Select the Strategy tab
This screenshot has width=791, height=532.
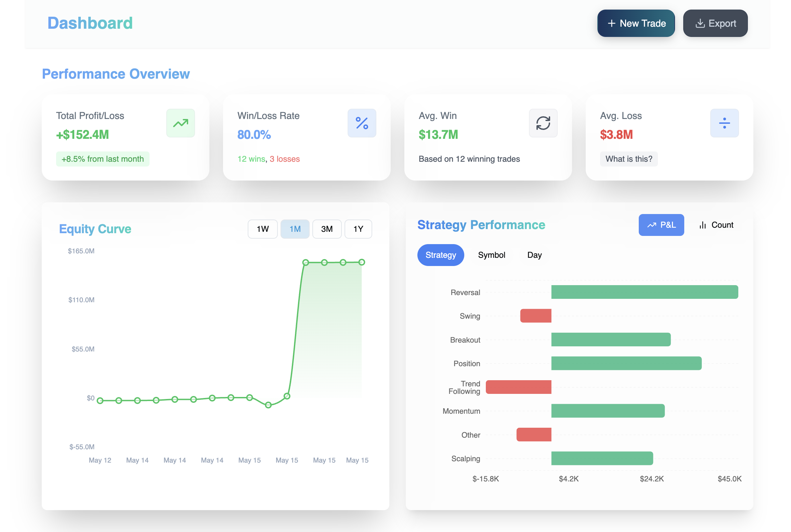[441, 255]
